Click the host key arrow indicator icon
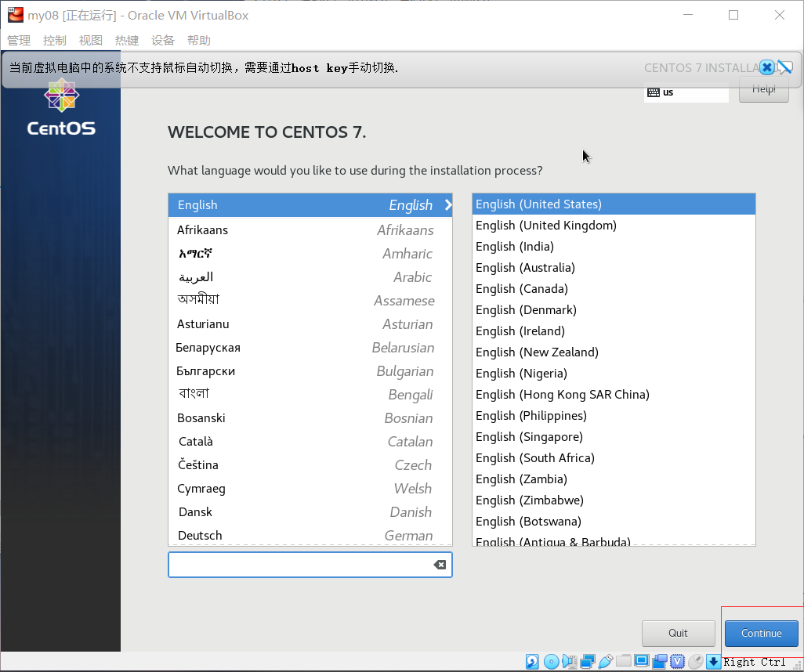This screenshot has height=672, width=804. (x=713, y=661)
